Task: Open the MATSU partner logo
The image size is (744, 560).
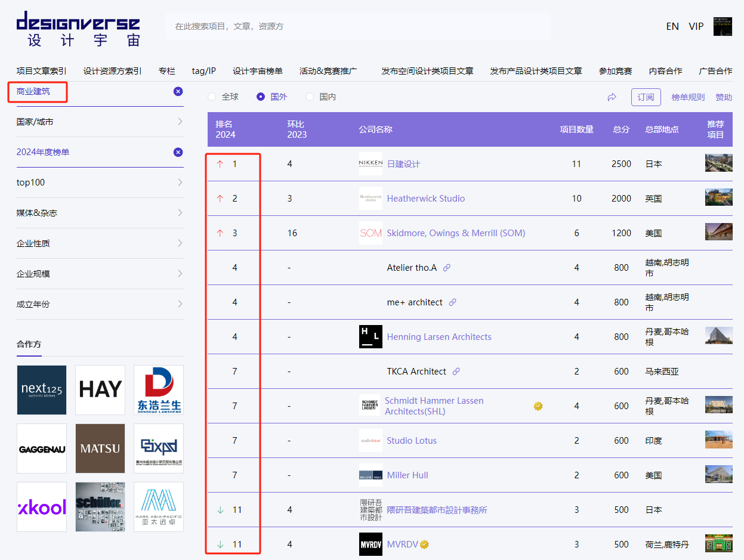Action: [x=100, y=448]
